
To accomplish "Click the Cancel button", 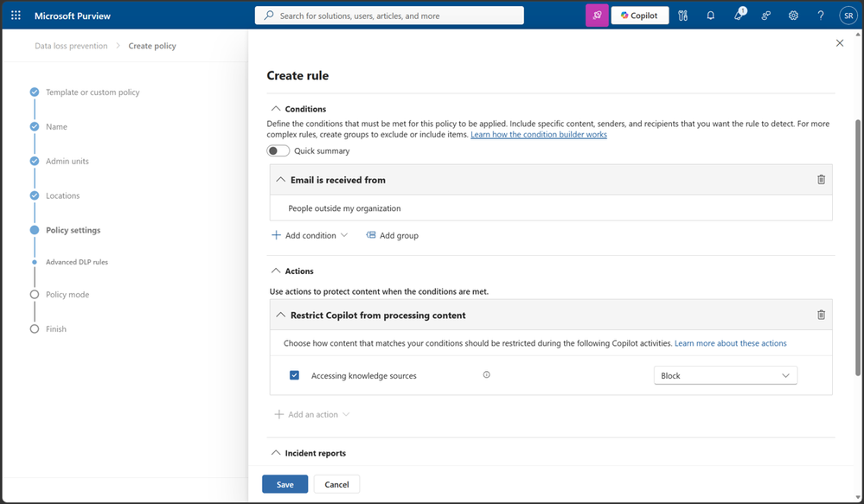I will click(336, 484).
